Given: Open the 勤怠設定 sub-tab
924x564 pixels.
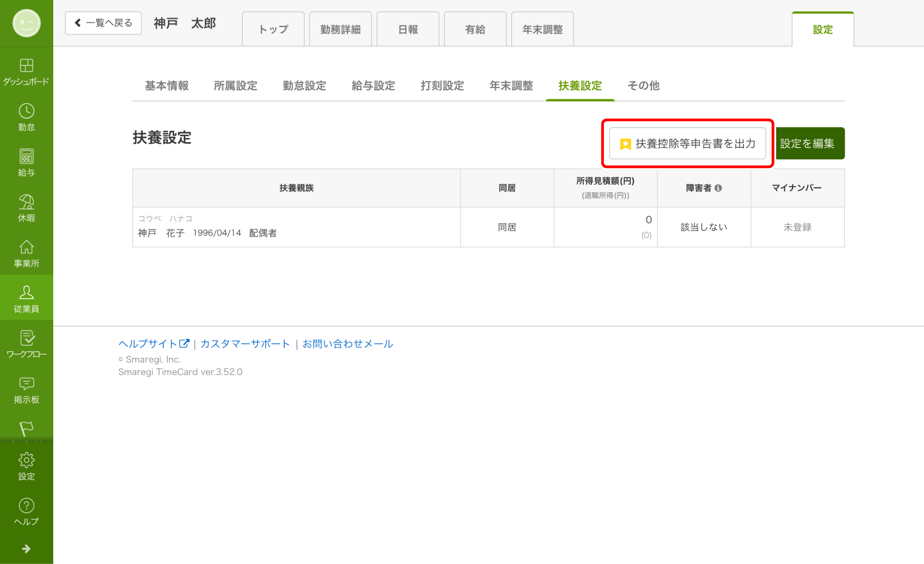Looking at the screenshot, I should [x=305, y=86].
